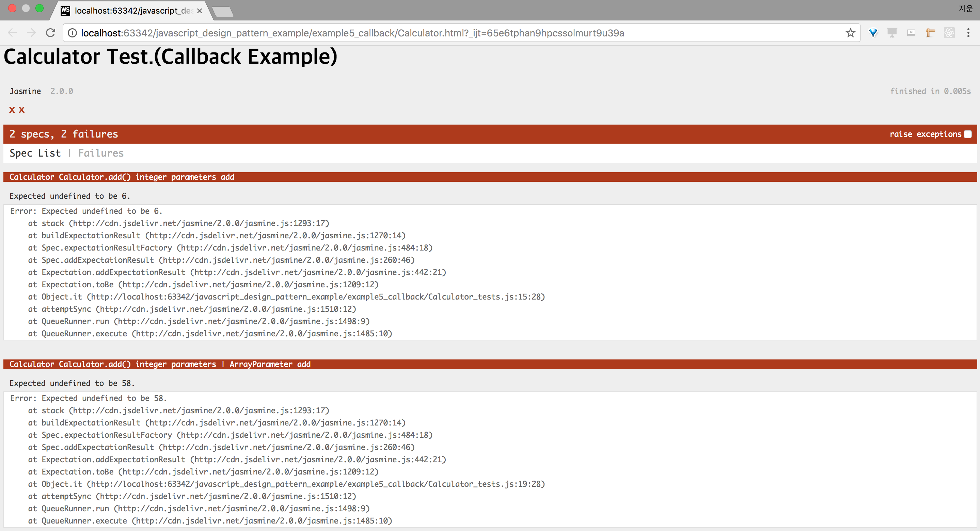Image resolution: width=980 pixels, height=531 pixels.
Task: Switch to the Failures view
Action: point(101,153)
